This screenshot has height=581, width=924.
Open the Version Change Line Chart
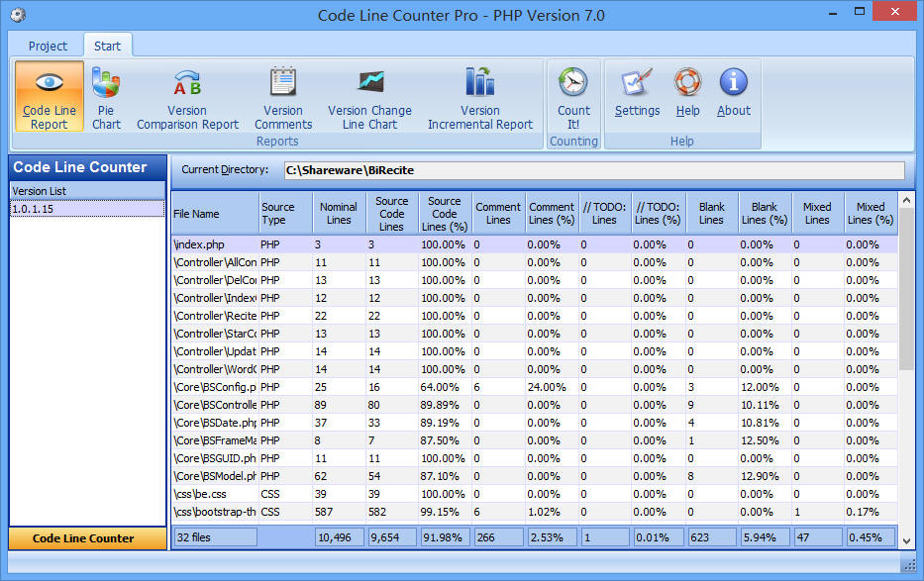click(369, 96)
